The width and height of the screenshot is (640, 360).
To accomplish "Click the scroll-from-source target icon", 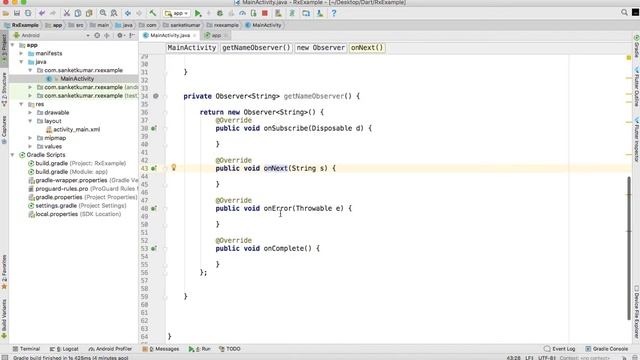I will tap(97, 36).
